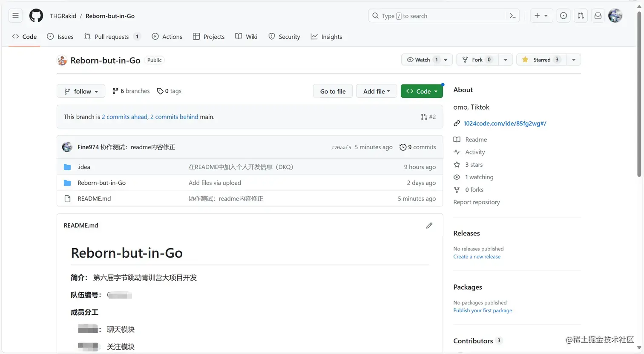Open the Releases heading link
Screen dimensions: 644x354
(x=467, y=233)
